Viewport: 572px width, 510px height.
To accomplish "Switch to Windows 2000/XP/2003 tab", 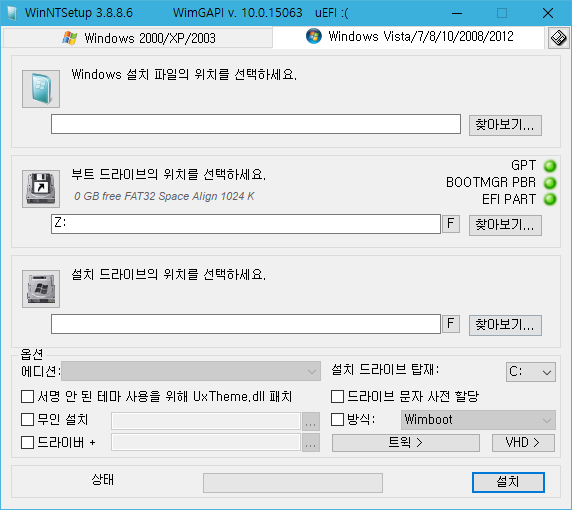I will pyautogui.click(x=138, y=38).
